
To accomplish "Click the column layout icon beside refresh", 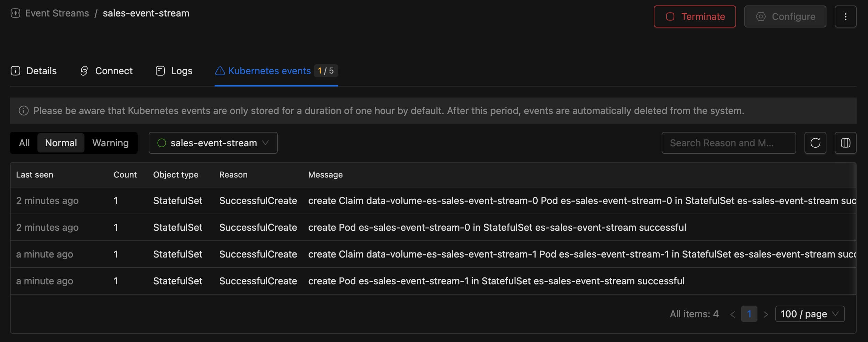I will point(846,143).
